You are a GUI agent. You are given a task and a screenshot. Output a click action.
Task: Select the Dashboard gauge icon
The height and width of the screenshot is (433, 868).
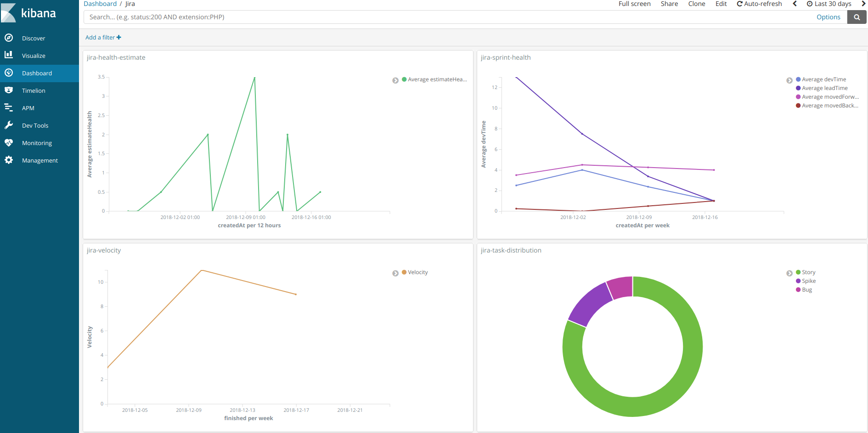click(x=9, y=73)
